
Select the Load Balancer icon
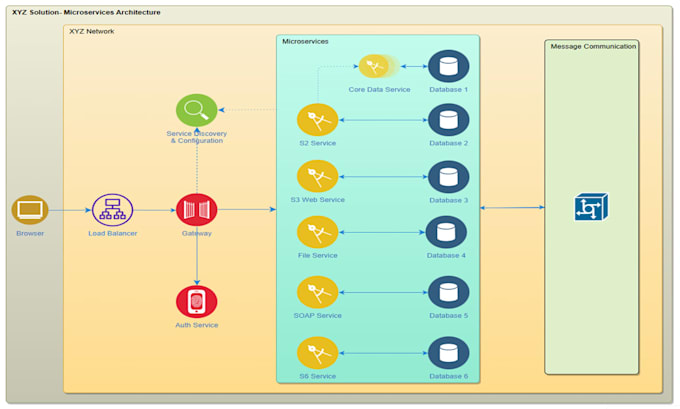coord(112,210)
